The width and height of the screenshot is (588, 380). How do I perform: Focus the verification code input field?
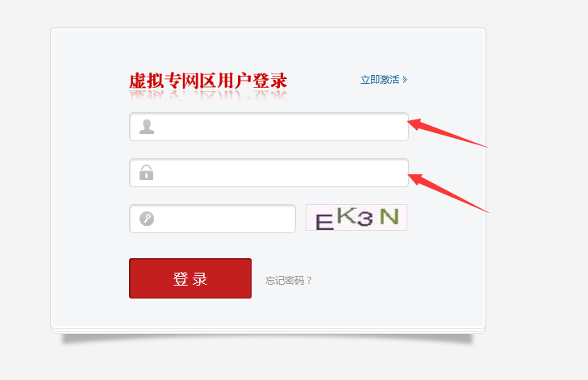[213, 219]
